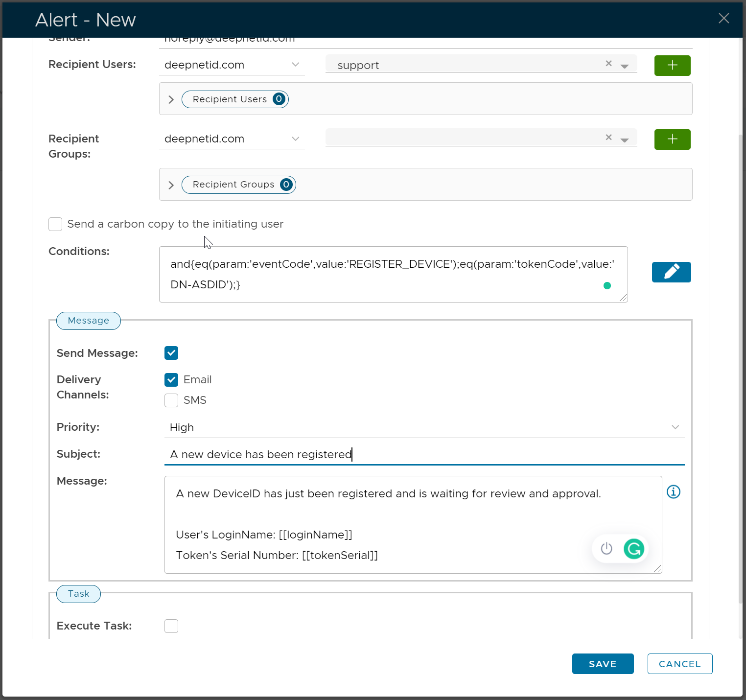Click into the Subject text field

point(424,454)
